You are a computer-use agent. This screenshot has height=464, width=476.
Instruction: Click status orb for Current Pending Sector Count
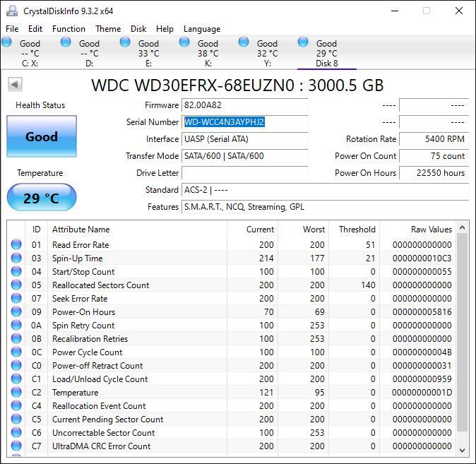pyautogui.click(x=16, y=419)
